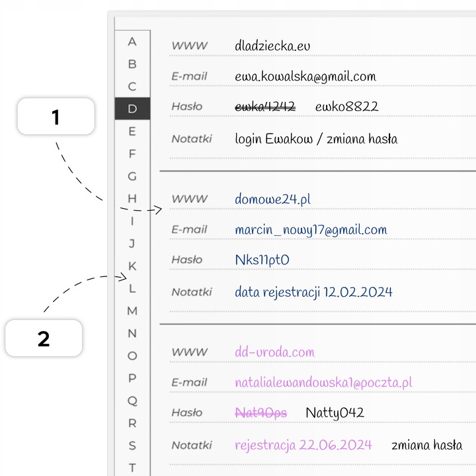Image resolution: width=476 pixels, height=476 pixels.
Task: Open the H letter tab
Action: click(x=132, y=198)
